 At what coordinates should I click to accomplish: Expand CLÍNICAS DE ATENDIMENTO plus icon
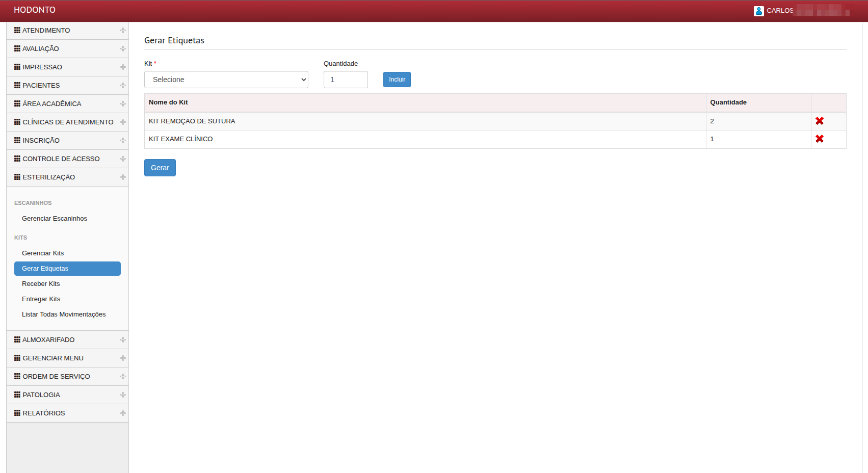(123, 122)
